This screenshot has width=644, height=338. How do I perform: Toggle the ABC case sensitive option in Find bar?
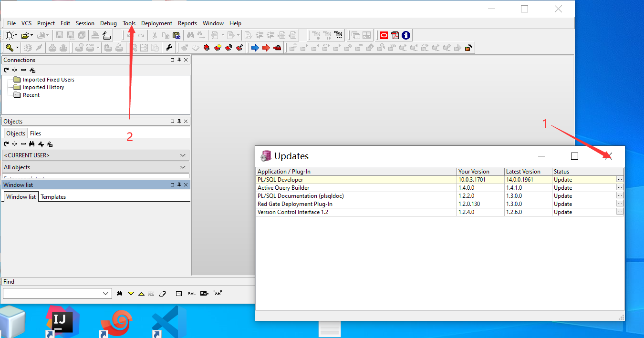point(192,294)
